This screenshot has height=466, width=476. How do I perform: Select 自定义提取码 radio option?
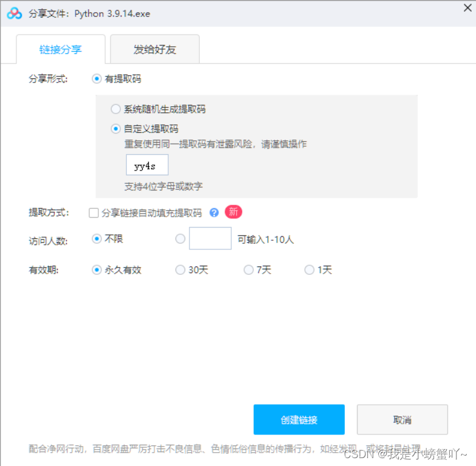click(115, 129)
